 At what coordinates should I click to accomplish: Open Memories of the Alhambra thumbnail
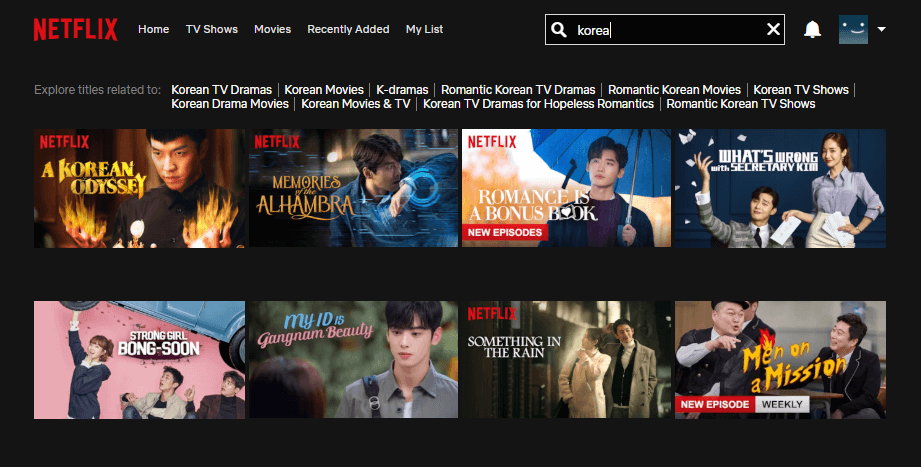(353, 189)
